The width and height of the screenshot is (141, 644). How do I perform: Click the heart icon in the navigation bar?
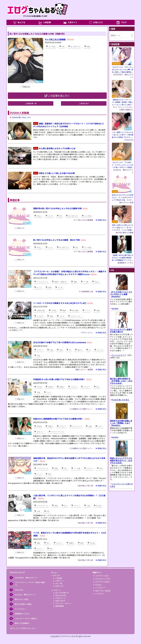click(x=91, y=22)
